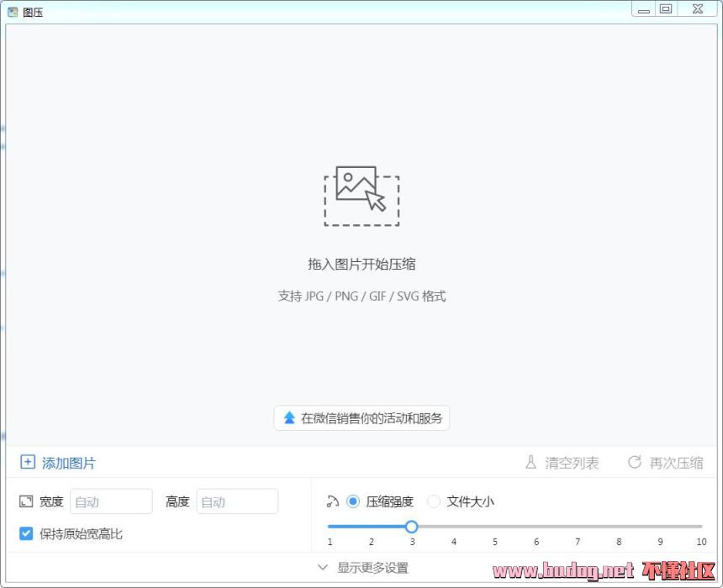Click the 再次压缩 refresh icon

(635, 463)
